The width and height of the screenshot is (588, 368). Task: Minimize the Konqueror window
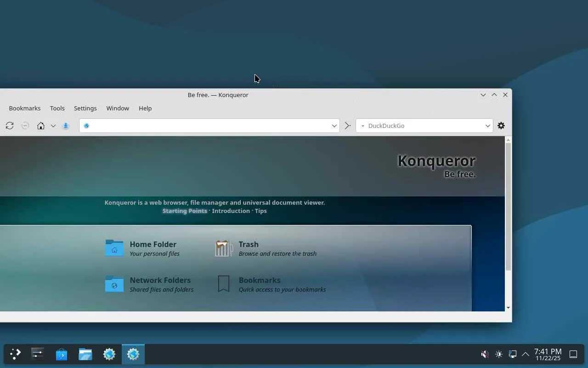[x=483, y=95]
